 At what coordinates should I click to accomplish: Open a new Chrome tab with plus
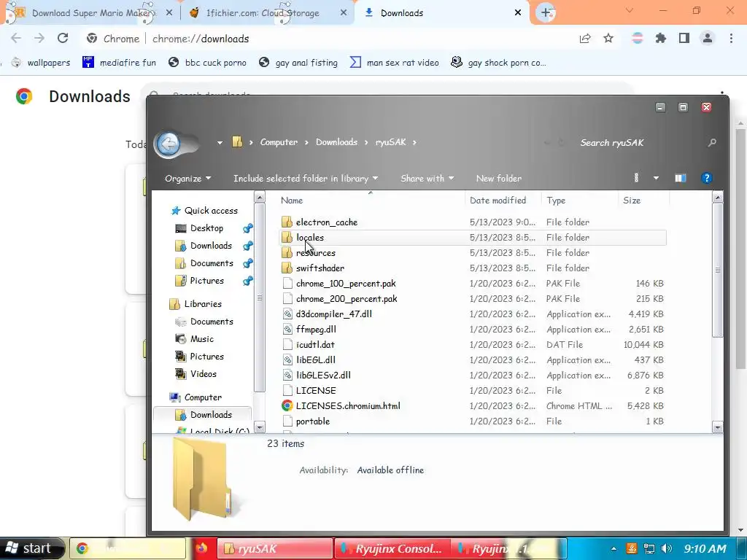coord(546,13)
